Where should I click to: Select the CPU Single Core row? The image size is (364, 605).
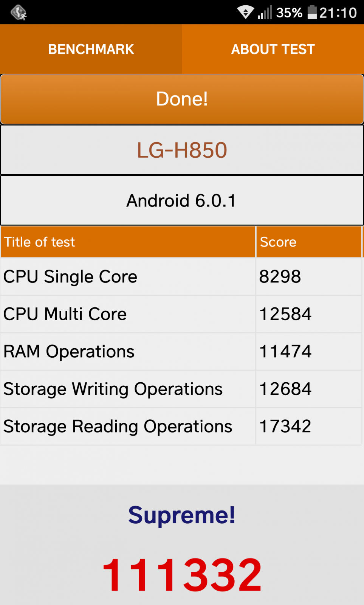[181, 276]
